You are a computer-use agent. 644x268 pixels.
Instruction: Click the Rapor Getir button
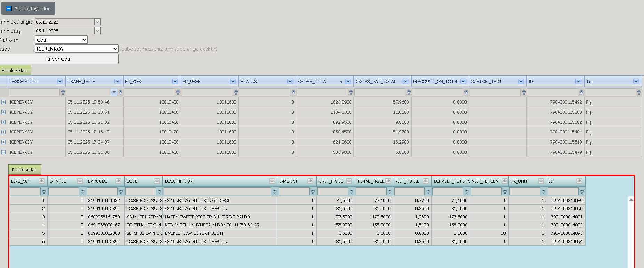click(59, 59)
